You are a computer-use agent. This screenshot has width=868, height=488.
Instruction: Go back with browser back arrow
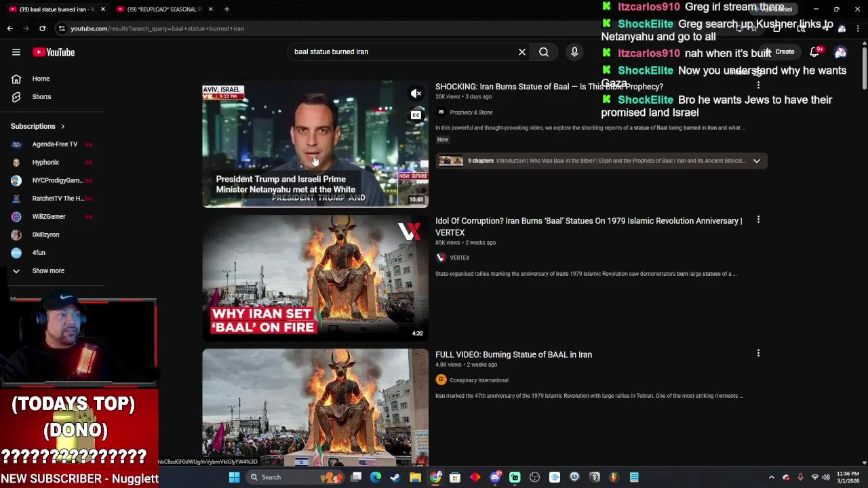(9, 28)
